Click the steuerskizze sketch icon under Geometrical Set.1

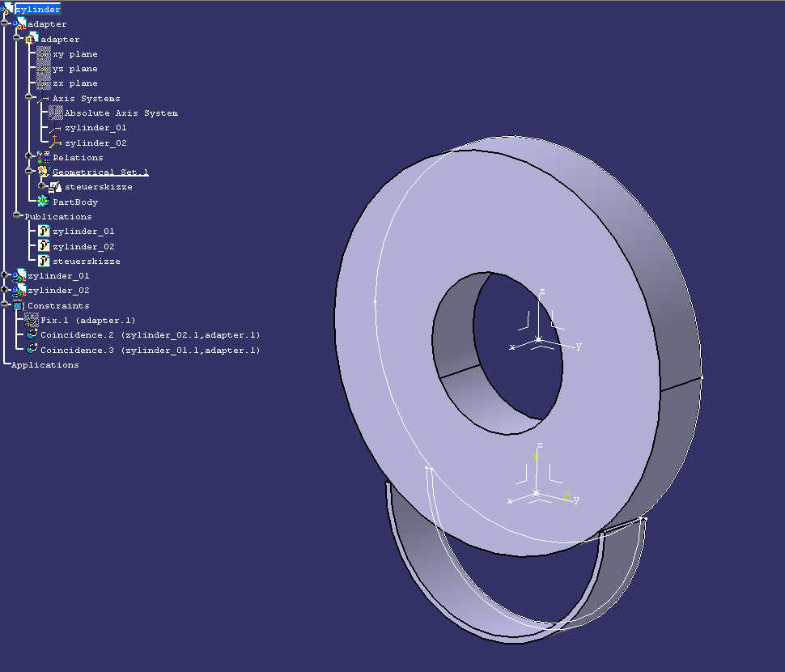tap(55, 187)
